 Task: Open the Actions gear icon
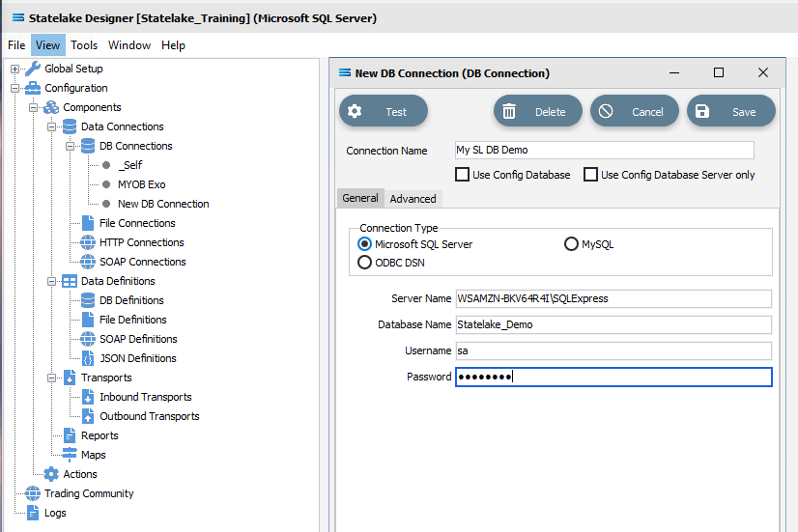(51, 474)
